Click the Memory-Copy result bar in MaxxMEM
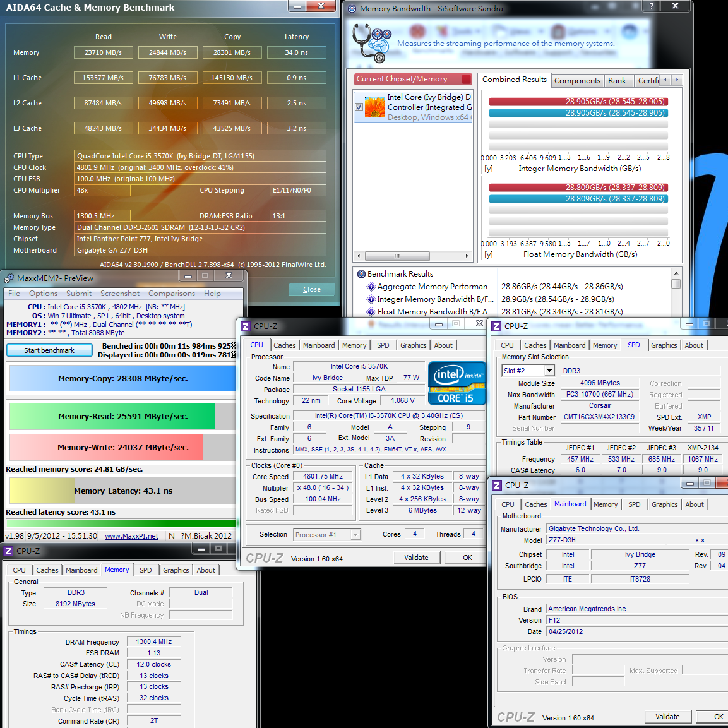Screen dimensions: 728x728 (x=122, y=378)
